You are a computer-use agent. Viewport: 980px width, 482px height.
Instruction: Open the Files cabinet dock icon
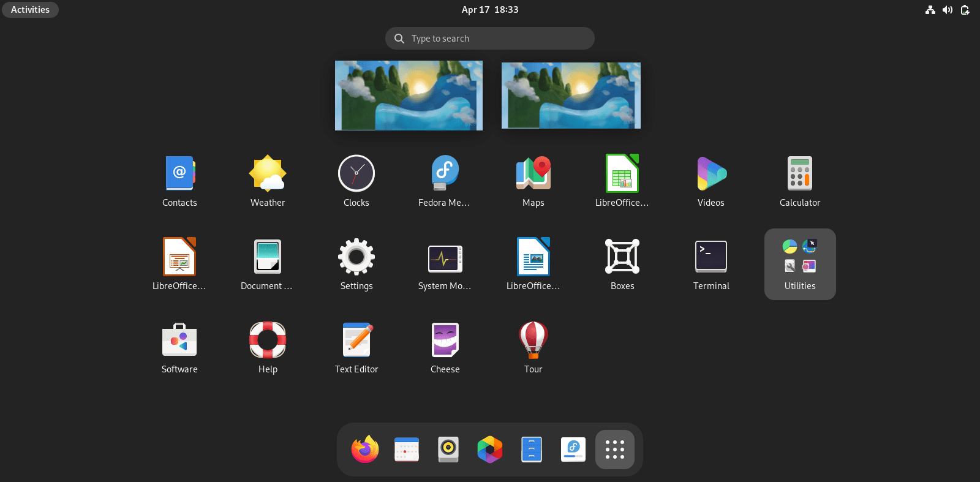coord(532,450)
